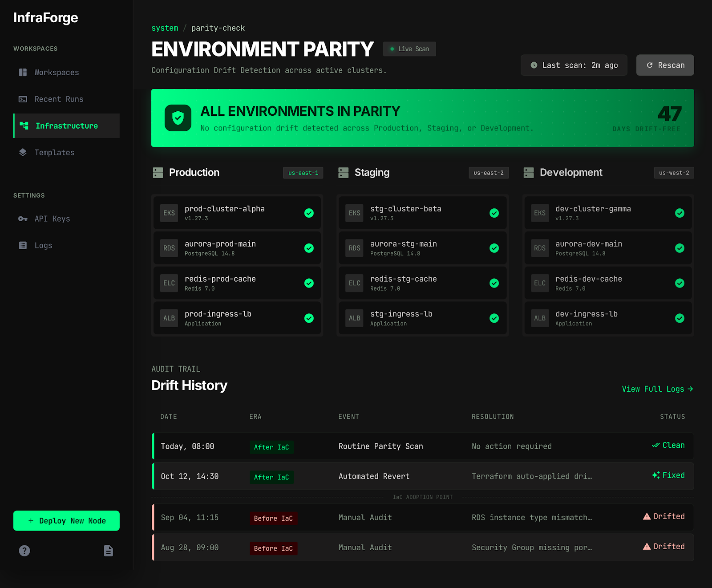
Task: Click stg-ingress-lb status check icon
Action: tap(494, 318)
